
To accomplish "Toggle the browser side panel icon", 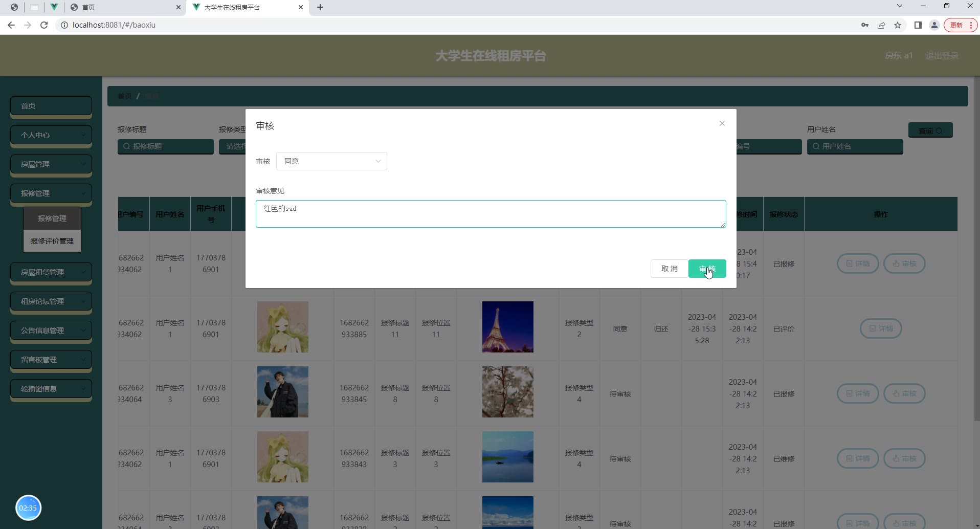I will 918,25.
